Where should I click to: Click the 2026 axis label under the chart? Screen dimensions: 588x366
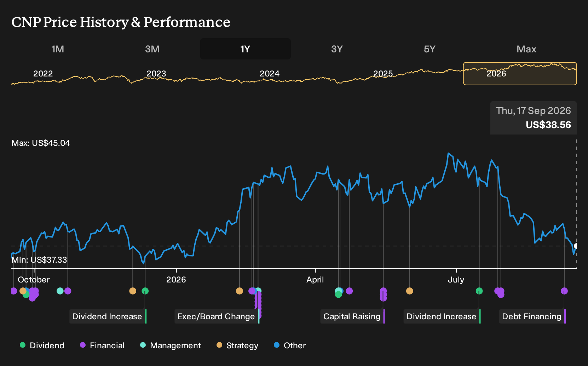pyautogui.click(x=176, y=280)
